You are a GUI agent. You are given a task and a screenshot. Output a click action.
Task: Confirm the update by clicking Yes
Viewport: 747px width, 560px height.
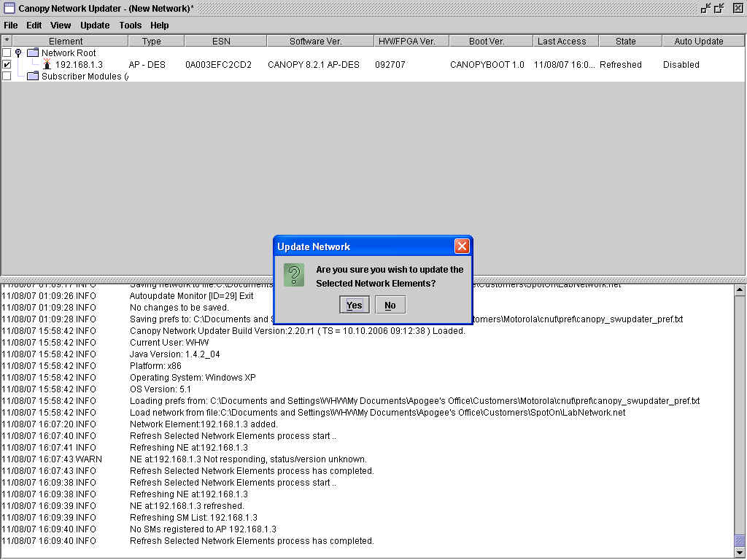tap(355, 306)
